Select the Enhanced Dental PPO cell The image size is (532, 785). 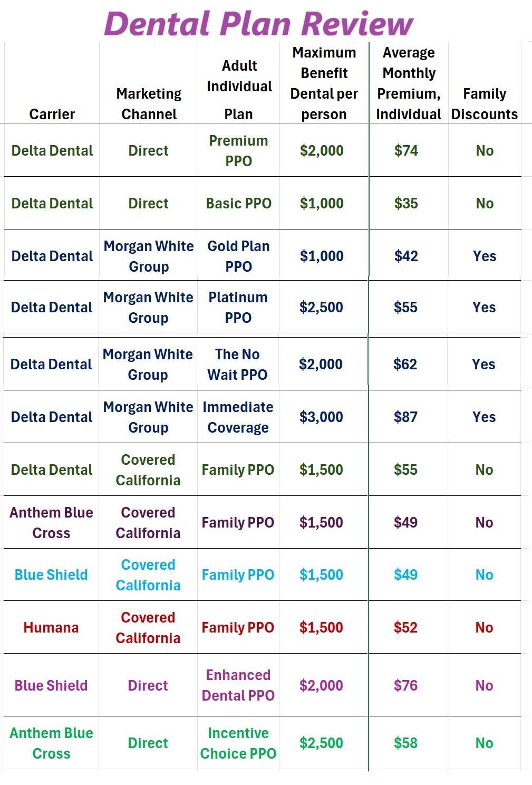click(238, 685)
